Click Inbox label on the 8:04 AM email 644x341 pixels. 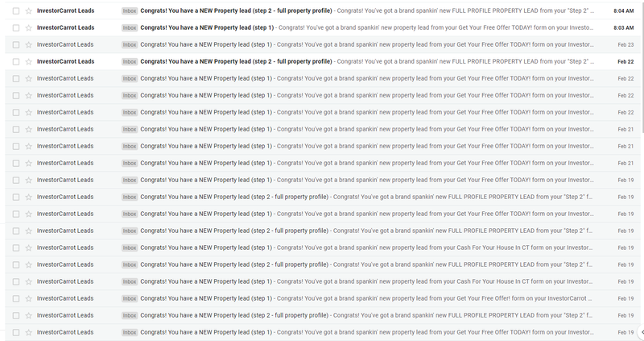(x=129, y=10)
